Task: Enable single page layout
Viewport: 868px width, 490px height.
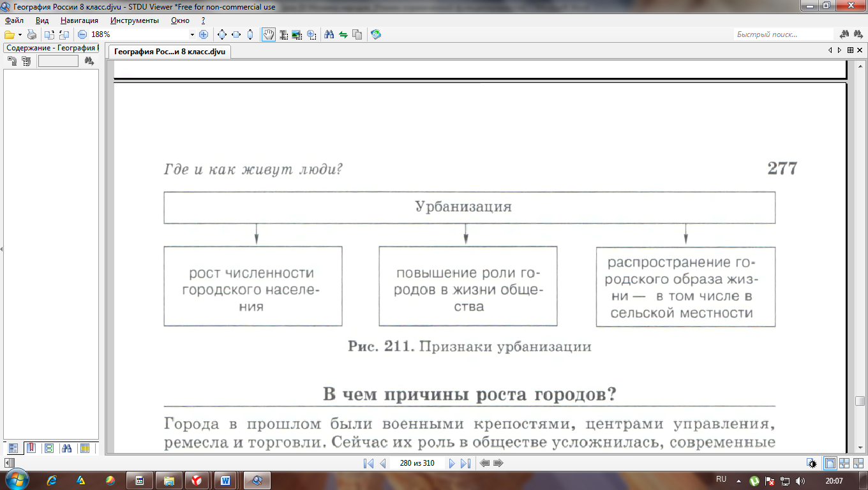Action: click(830, 463)
